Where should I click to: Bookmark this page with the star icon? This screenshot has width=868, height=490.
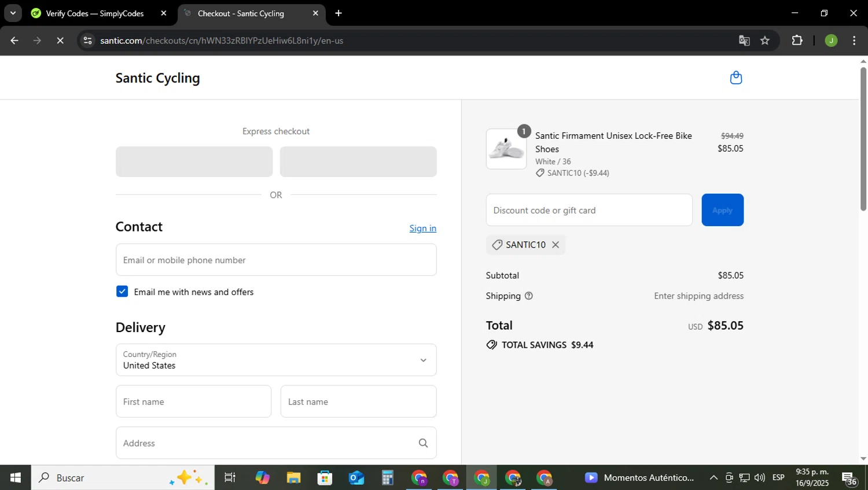pos(765,40)
